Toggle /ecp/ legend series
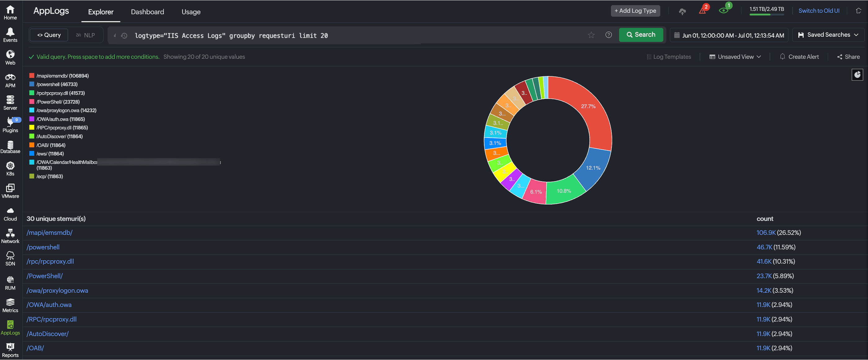Viewport: 868px width, 360px height. (x=46, y=176)
